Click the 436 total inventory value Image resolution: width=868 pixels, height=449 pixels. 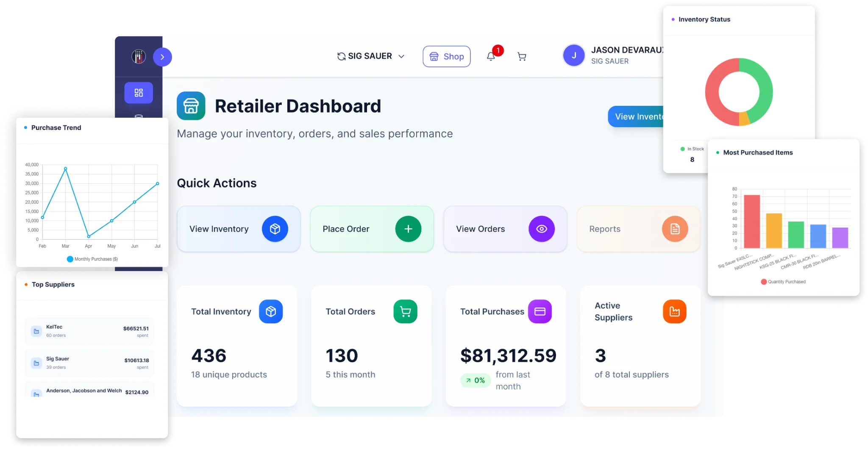tap(209, 355)
